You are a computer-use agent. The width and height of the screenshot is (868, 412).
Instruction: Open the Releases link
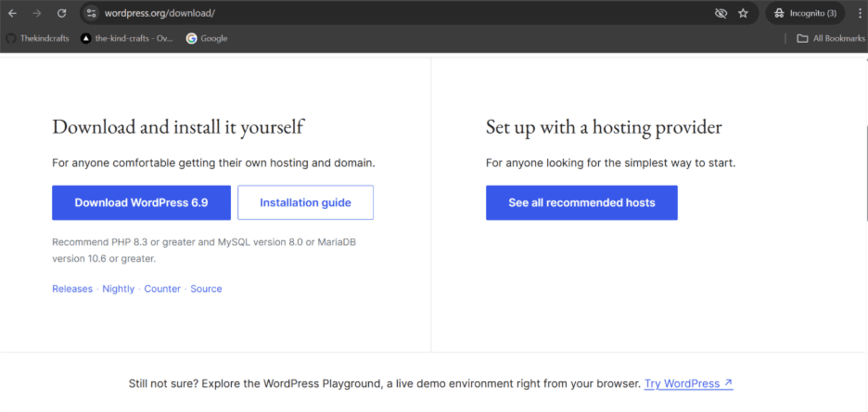tap(72, 289)
